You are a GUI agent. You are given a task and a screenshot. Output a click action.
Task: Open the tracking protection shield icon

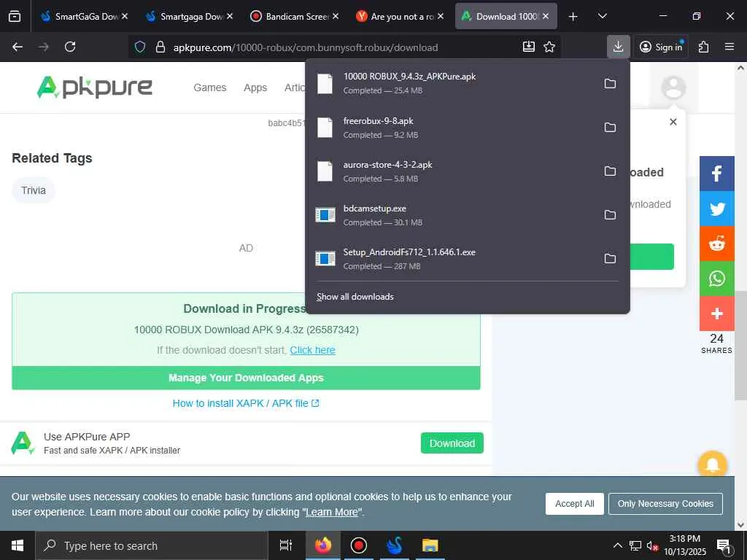tap(139, 47)
